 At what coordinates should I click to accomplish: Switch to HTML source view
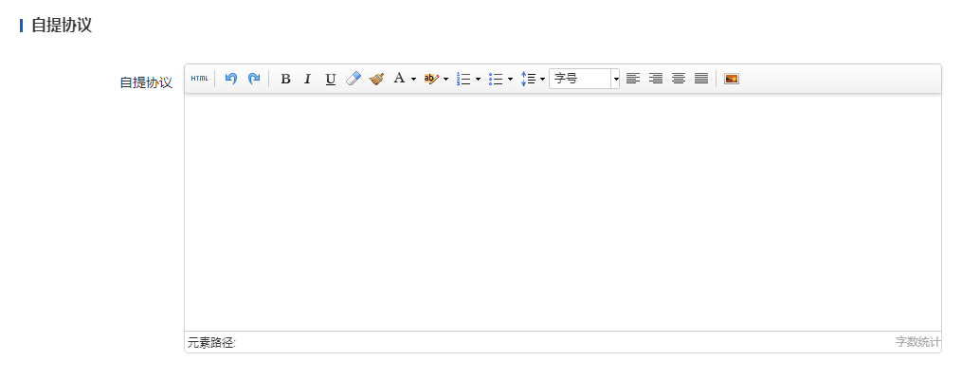[x=199, y=79]
